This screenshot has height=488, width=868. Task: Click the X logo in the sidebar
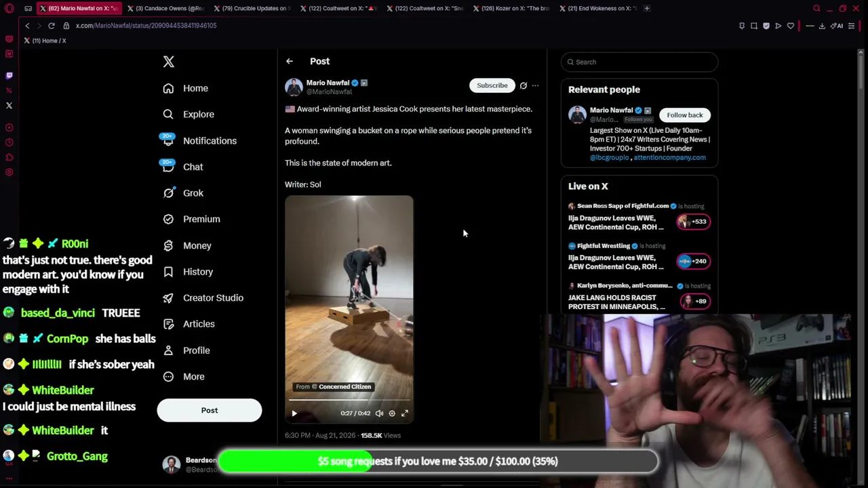pos(169,62)
